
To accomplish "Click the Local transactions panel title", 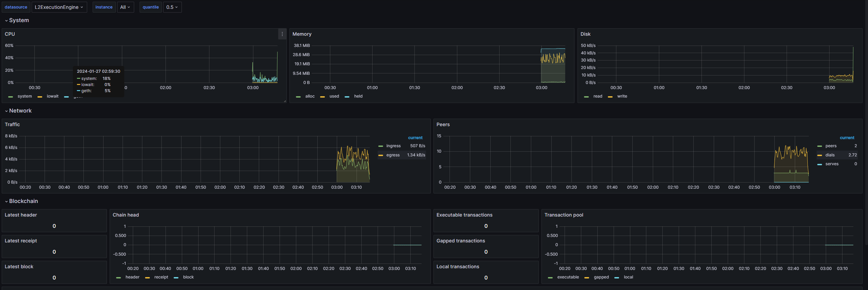I will click(458, 267).
